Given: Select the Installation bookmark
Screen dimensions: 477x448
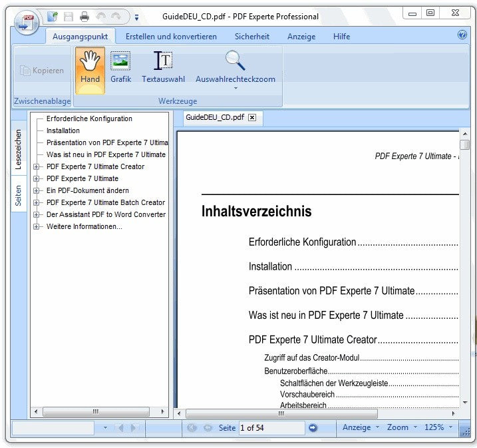Looking at the screenshot, I should pos(63,130).
